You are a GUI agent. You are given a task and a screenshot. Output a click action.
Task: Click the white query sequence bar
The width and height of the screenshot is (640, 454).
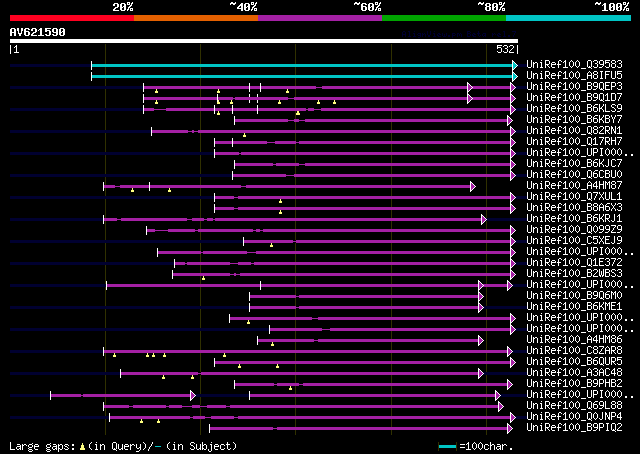pos(264,41)
